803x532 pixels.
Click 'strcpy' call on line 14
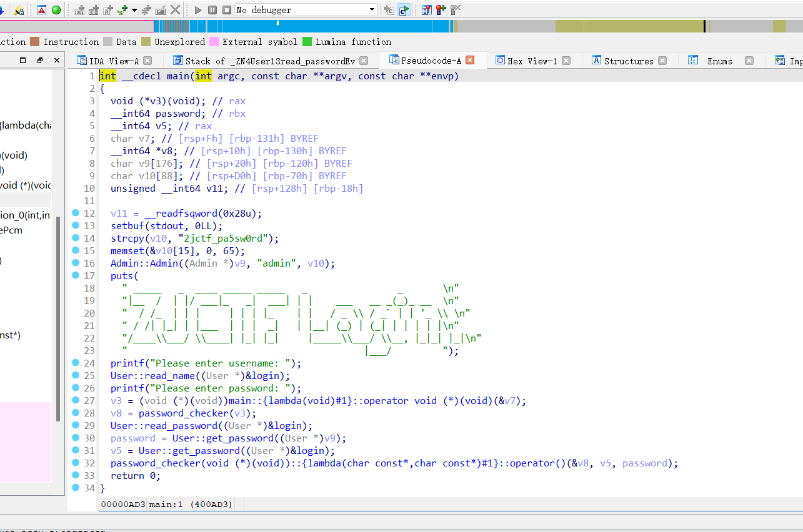coord(127,239)
